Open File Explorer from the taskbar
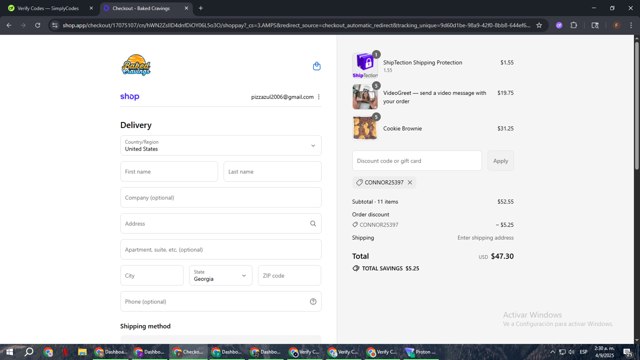 (82, 352)
